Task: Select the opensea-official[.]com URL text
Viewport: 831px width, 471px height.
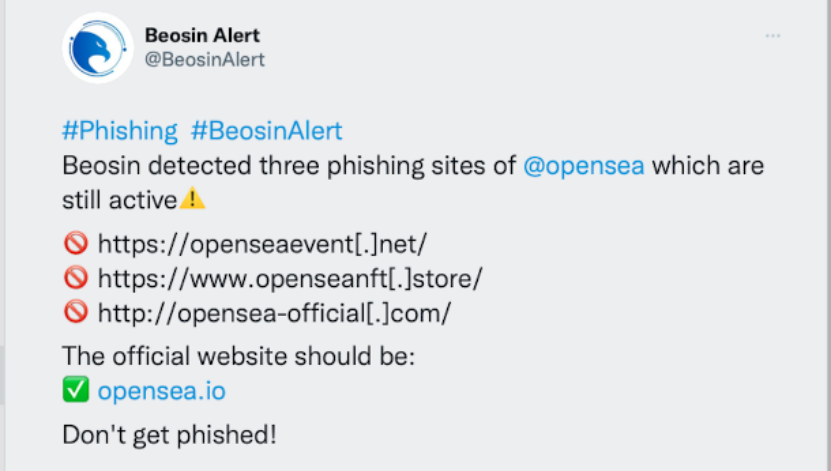Action: pyautogui.click(x=275, y=313)
